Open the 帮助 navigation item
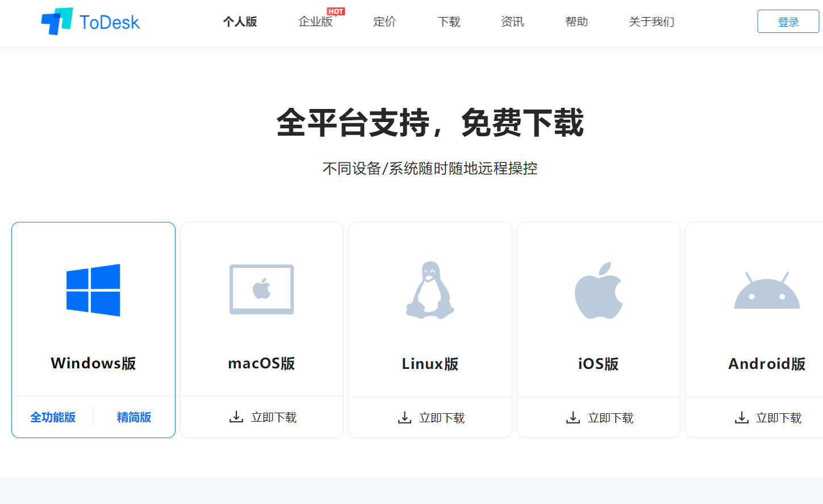823x504 pixels. [576, 22]
